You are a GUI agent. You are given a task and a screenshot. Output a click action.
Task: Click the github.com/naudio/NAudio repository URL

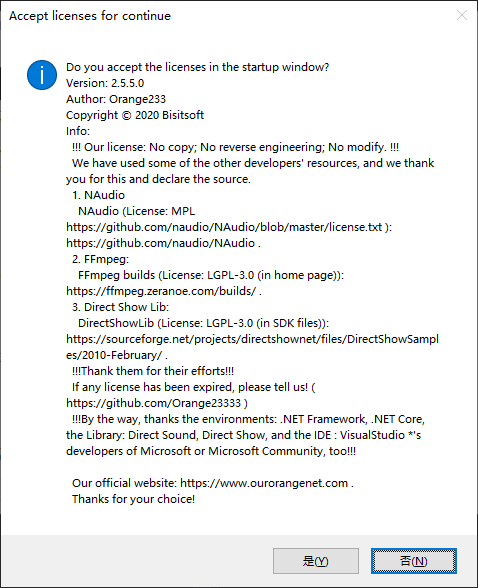pyautogui.click(x=160, y=243)
